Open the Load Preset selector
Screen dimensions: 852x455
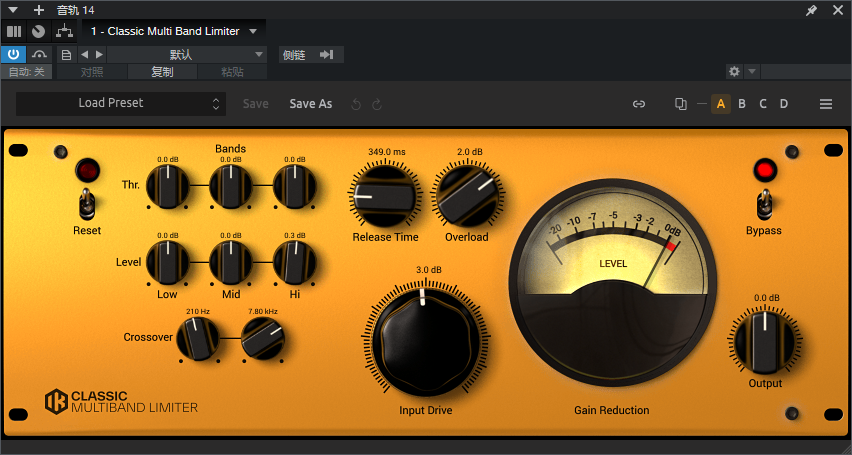coord(121,103)
